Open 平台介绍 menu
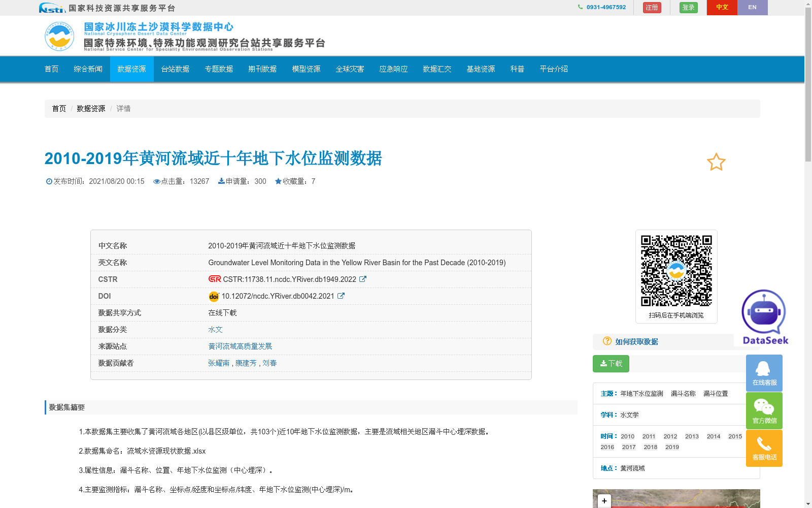 tap(554, 69)
